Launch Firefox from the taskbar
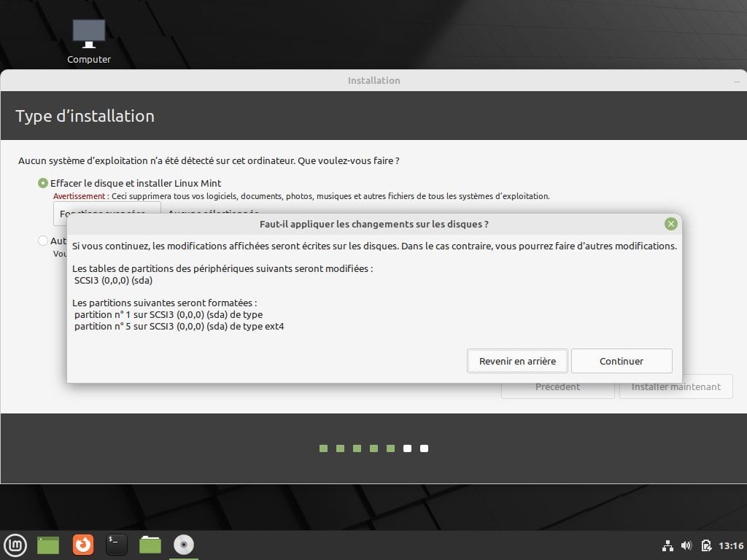The image size is (747, 560). click(83, 545)
